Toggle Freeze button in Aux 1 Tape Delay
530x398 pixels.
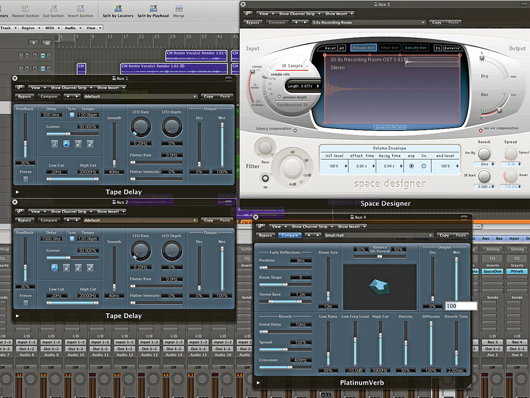pos(25,179)
